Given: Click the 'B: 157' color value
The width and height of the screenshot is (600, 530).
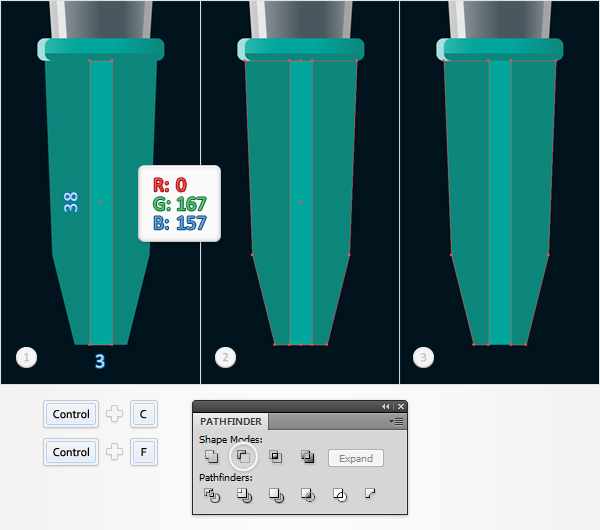Looking at the screenshot, I should (179, 223).
